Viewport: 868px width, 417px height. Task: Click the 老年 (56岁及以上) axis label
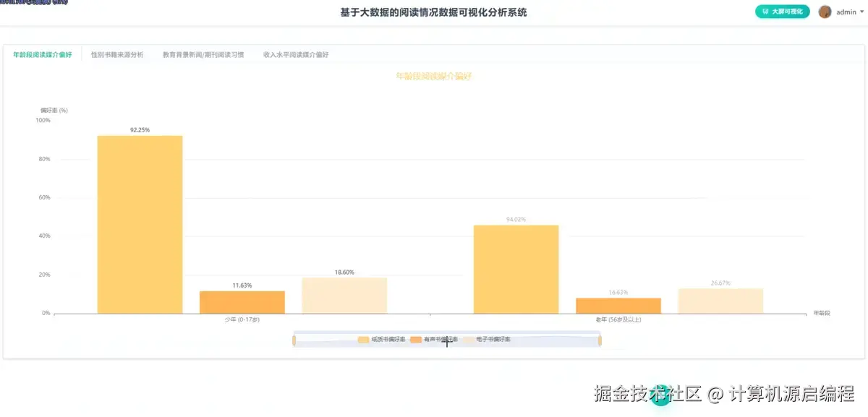click(x=618, y=319)
